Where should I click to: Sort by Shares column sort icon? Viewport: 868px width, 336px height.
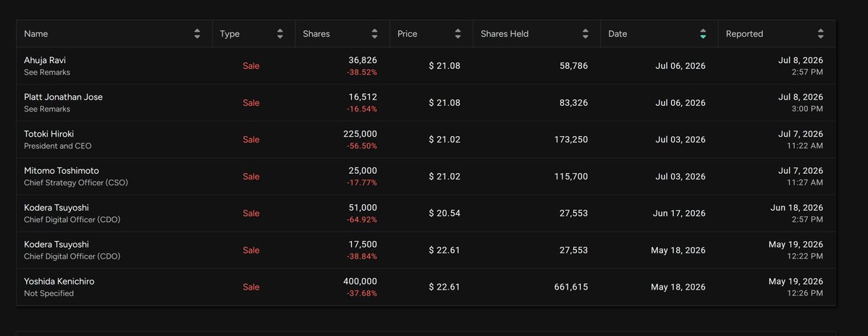(375, 34)
